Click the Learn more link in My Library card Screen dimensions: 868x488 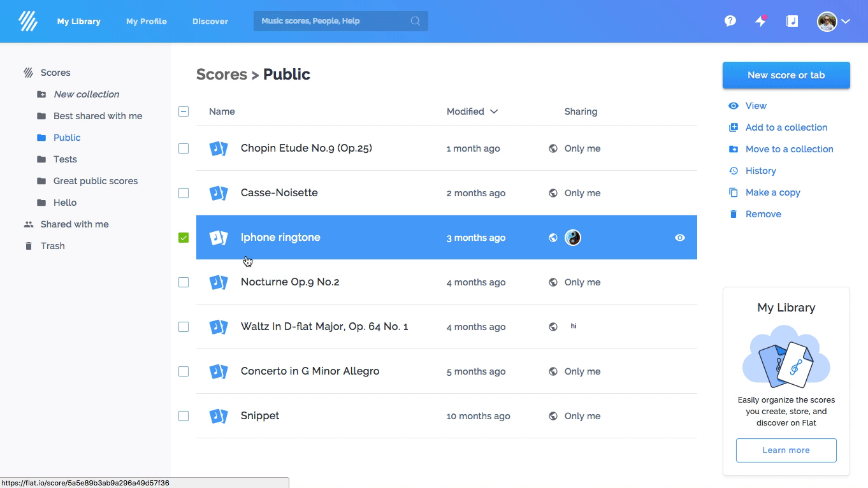786,450
